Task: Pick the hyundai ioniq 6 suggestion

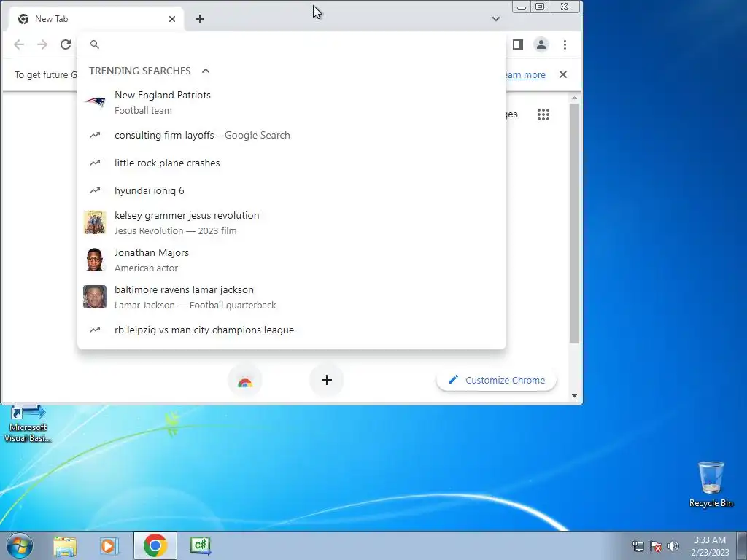Action: click(x=292, y=190)
